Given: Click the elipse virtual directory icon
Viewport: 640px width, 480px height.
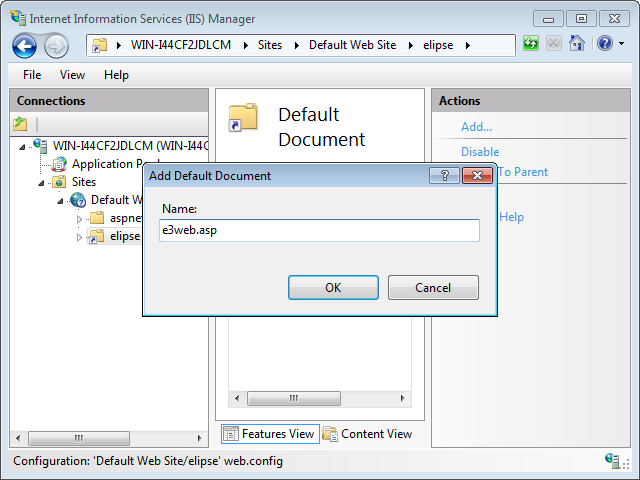Looking at the screenshot, I should [x=97, y=236].
